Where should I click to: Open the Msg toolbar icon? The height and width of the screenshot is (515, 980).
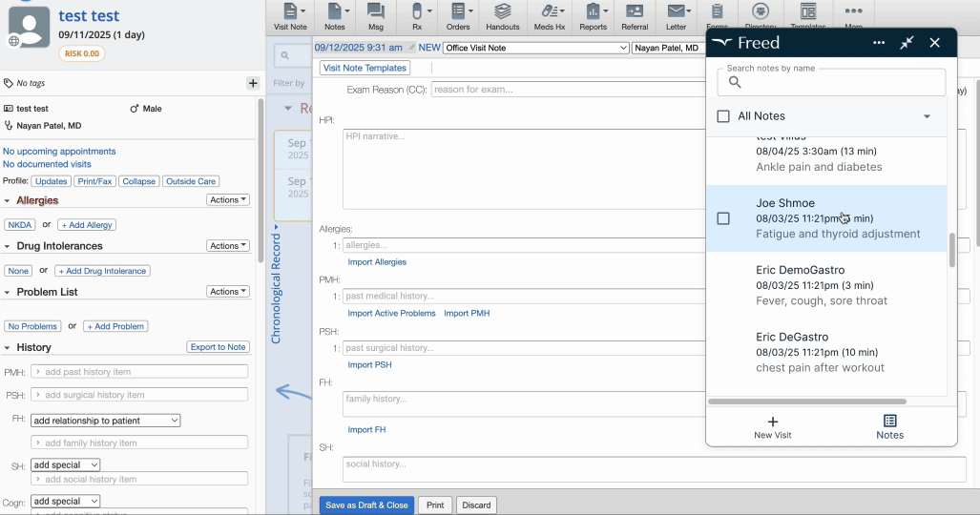tap(376, 17)
